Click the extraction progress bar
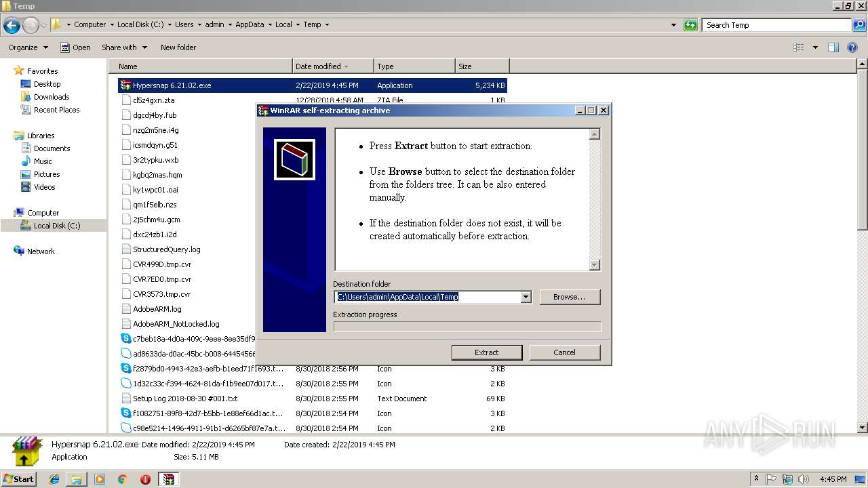The image size is (868, 488). coord(467,327)
